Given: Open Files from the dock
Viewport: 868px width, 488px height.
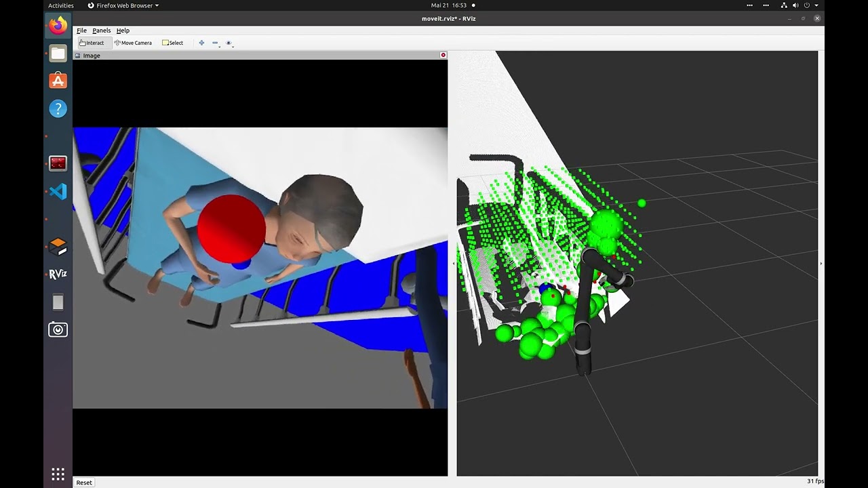Looking at the screenshot, I should click(x=58, y=54).
